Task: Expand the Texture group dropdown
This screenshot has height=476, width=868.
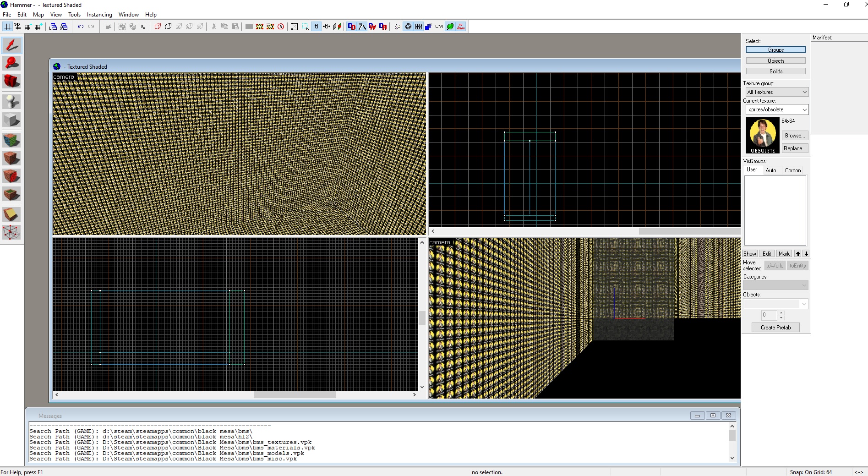Action: [x=804, y=92]
